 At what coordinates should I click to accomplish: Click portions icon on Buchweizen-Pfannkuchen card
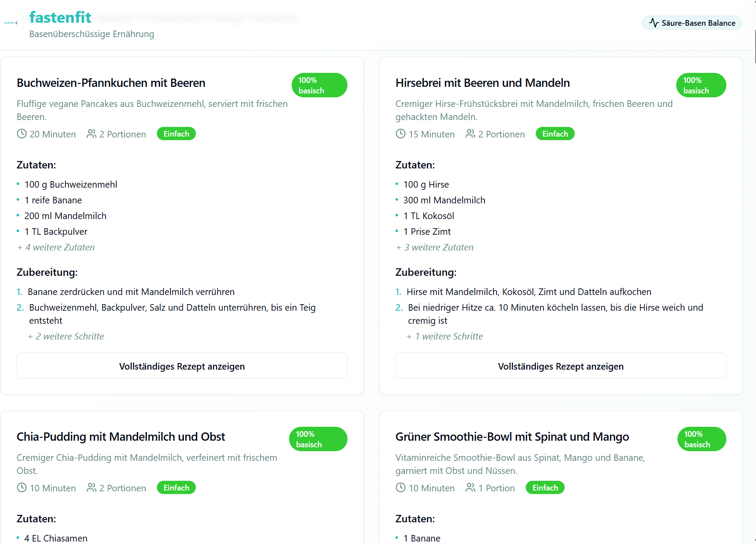tap(92, 134)
